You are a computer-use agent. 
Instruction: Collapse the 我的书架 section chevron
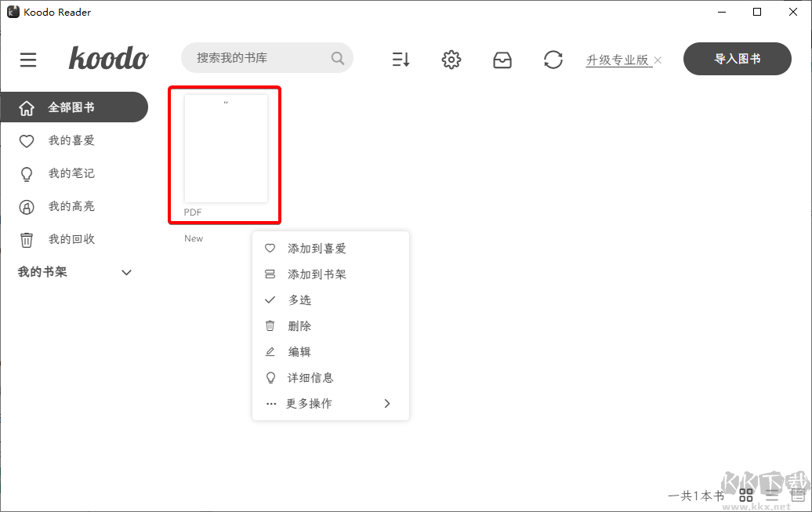(126, 272)
